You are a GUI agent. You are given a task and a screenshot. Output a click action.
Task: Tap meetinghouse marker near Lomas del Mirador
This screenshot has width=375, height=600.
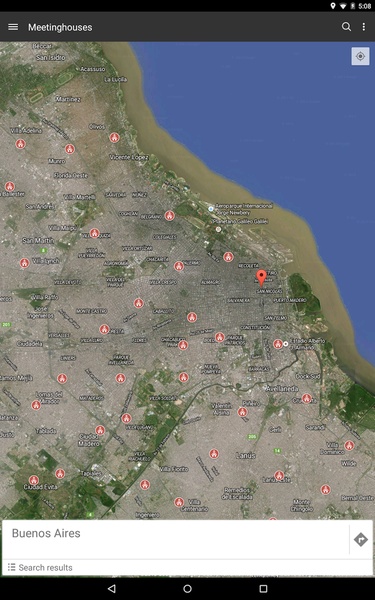click(x=36, y=405)
